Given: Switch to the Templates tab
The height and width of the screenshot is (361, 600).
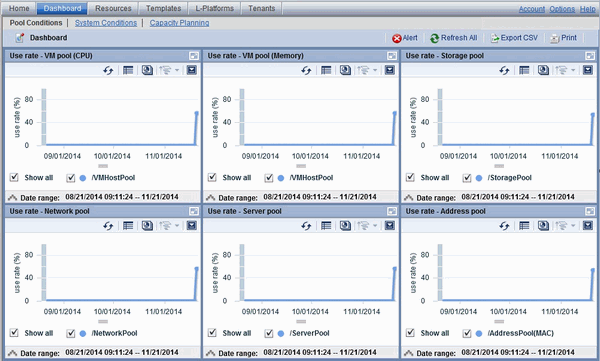Looking at the screenshot, I should pos(163,8).
